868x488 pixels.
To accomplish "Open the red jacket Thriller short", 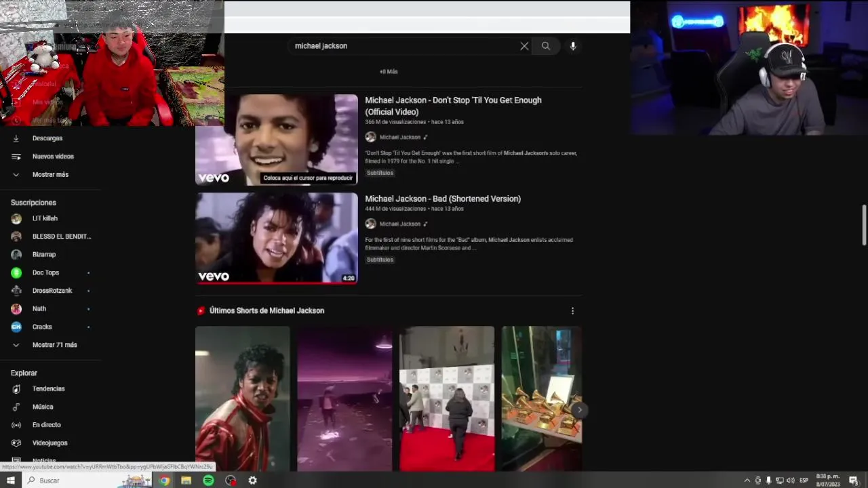I will [x=243, y=399].
